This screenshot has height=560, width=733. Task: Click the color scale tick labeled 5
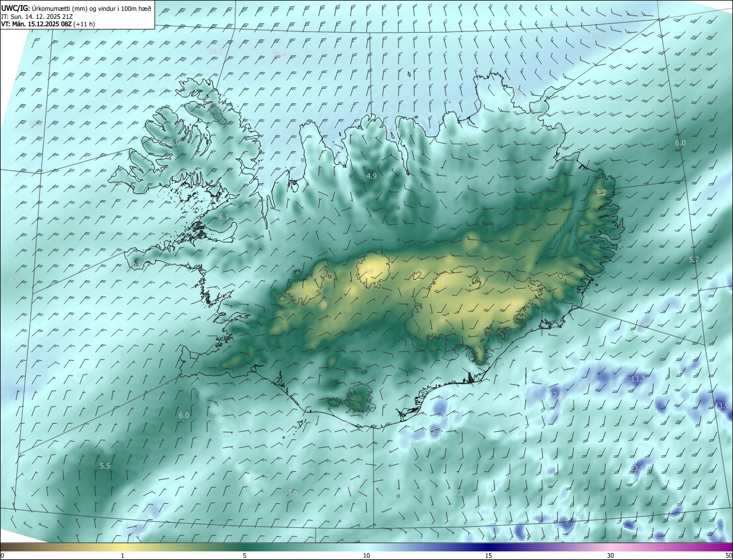[245, 555]
